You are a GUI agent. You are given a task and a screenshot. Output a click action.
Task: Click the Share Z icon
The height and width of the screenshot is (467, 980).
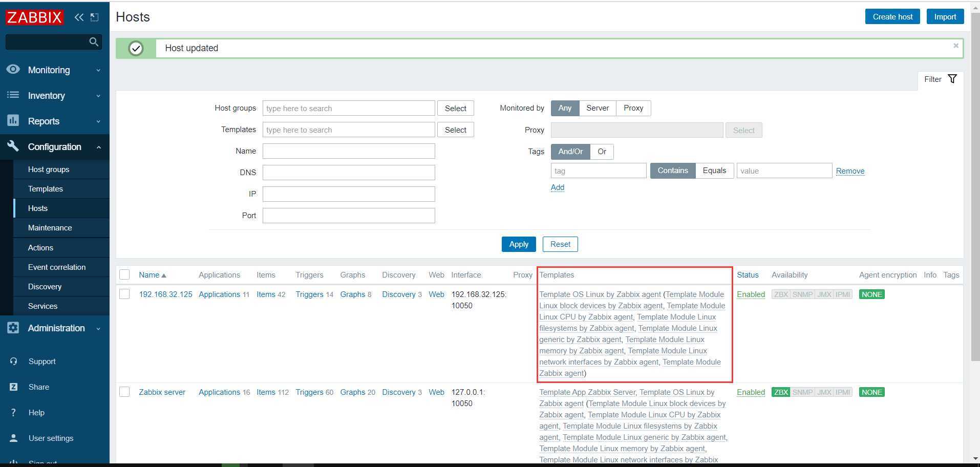(14, 387)
